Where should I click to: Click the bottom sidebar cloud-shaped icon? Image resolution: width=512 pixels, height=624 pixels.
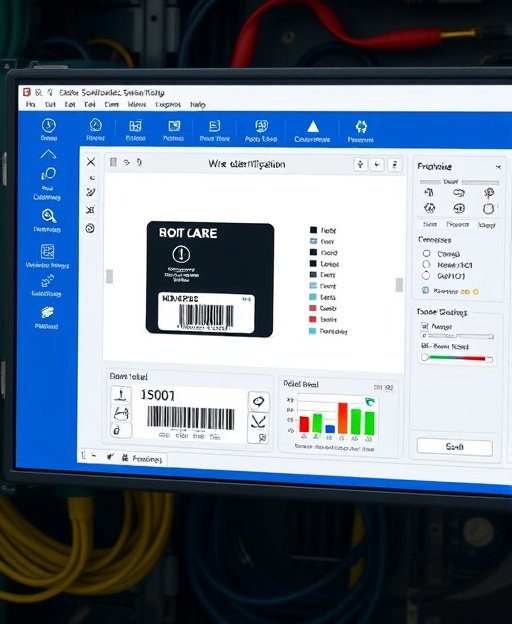(x=47, y=312)
